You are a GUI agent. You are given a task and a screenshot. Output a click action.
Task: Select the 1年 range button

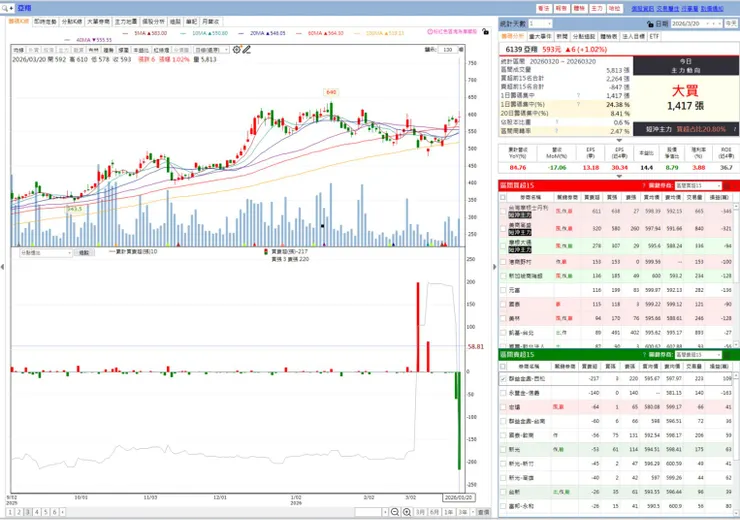pyautogui.click(x=448, y=512)
